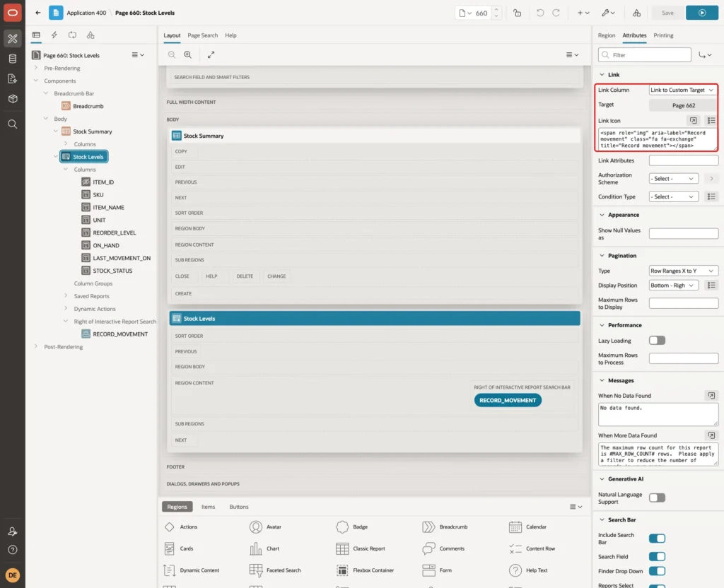
Task: Select the Stock Summary tree item
Action: [93, 131]
